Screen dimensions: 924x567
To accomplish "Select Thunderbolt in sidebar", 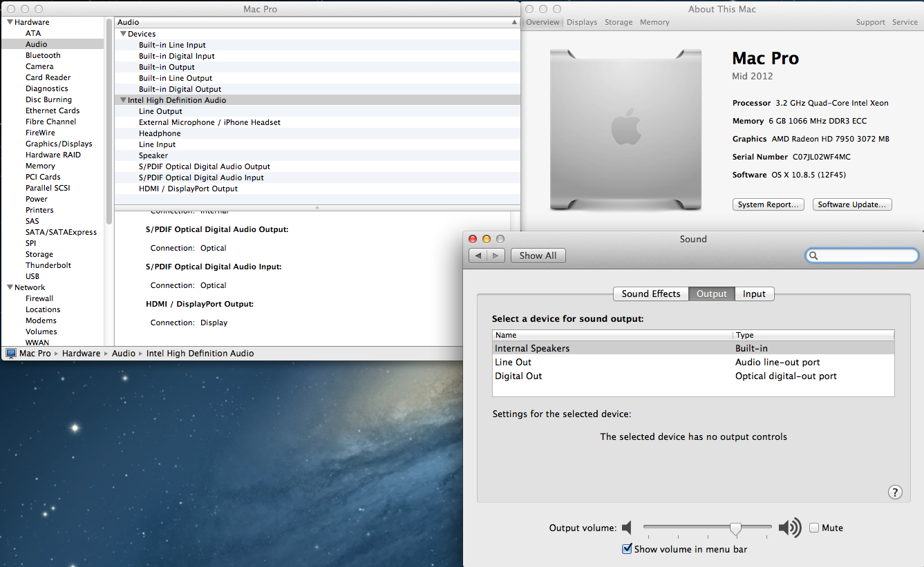I will pos(48,265).
